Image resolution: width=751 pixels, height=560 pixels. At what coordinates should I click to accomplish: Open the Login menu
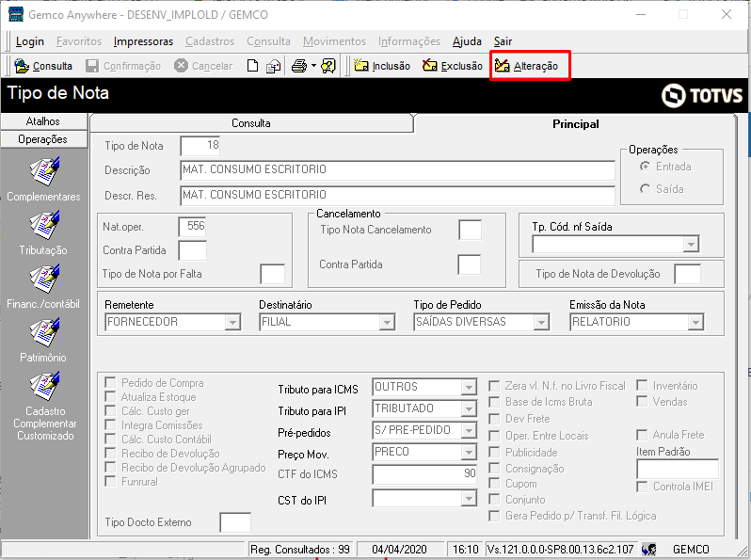[30, 41]
